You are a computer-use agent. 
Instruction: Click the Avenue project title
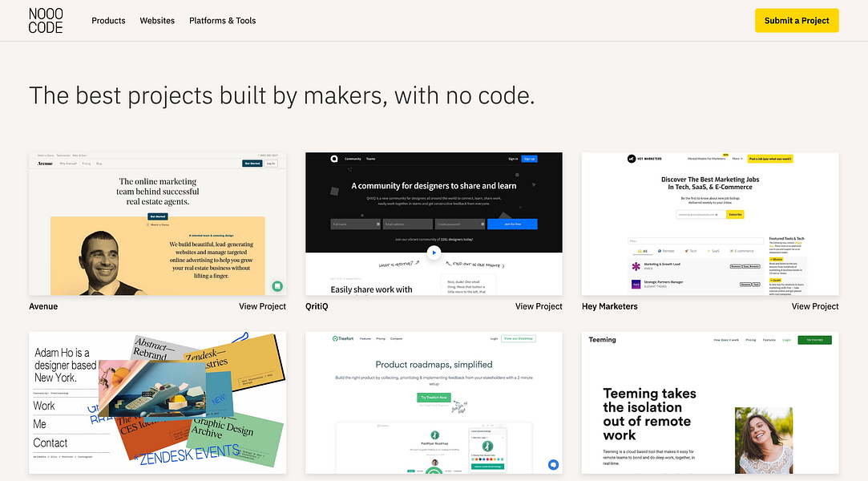[43, 306]
